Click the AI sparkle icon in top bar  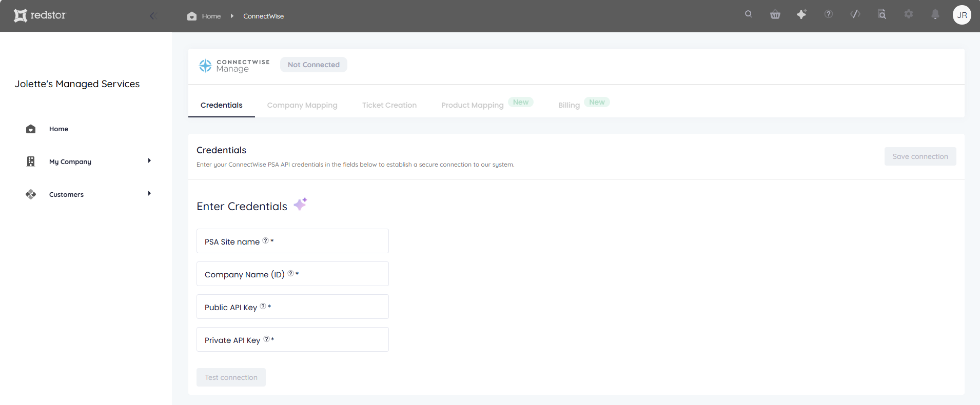[802, 14]
